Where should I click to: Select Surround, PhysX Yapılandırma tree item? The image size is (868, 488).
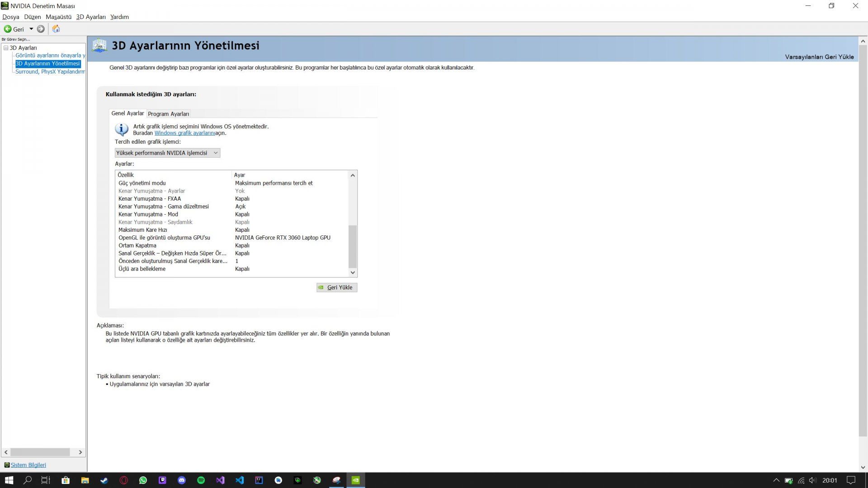tap(50, 72)
